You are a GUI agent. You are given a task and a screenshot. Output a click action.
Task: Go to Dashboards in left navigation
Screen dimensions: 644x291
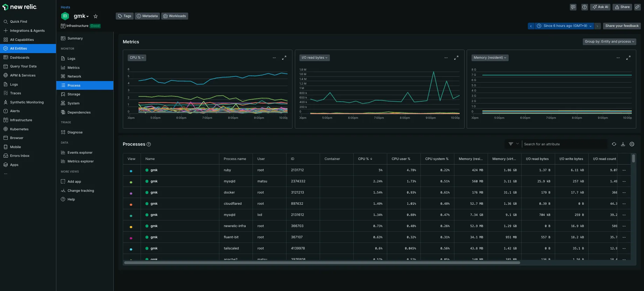20,58
